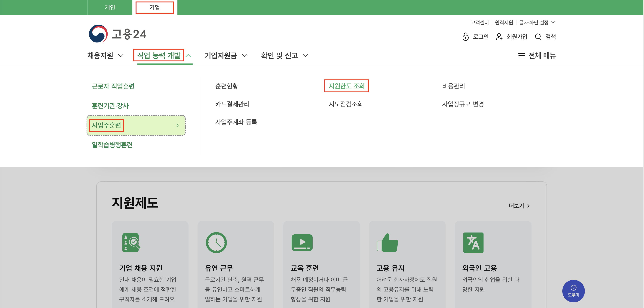Click the 고용24 logo
The width and height of the screenshot is (644, 308).
(118, 34)
